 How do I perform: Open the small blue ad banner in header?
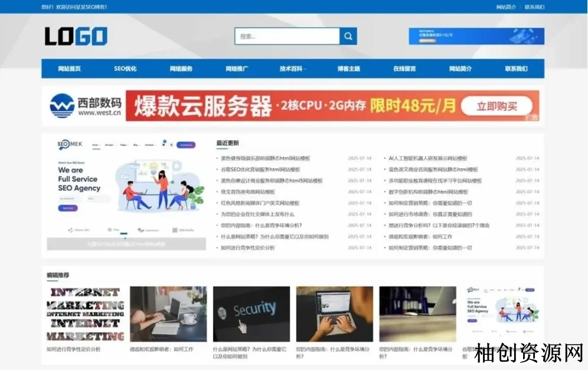click(476, 36)
